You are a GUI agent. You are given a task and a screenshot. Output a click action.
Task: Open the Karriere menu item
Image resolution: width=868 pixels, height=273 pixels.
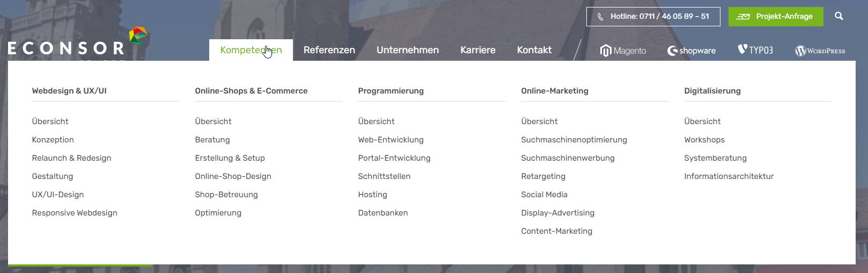point(477,50)
